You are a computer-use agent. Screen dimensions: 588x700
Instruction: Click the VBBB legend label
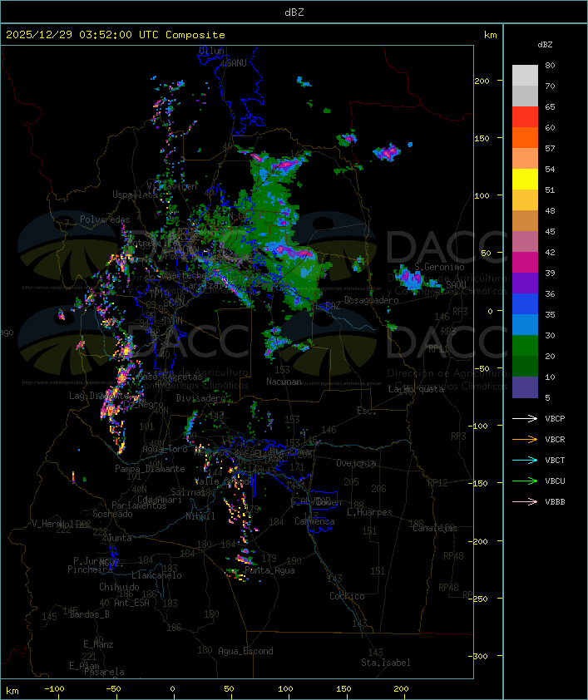pos(555,502)
